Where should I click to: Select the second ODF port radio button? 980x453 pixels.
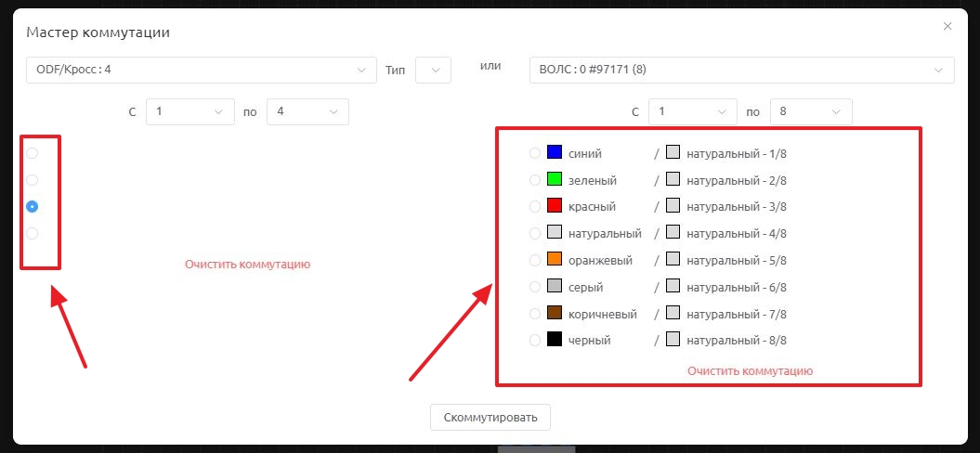(32, 180)
